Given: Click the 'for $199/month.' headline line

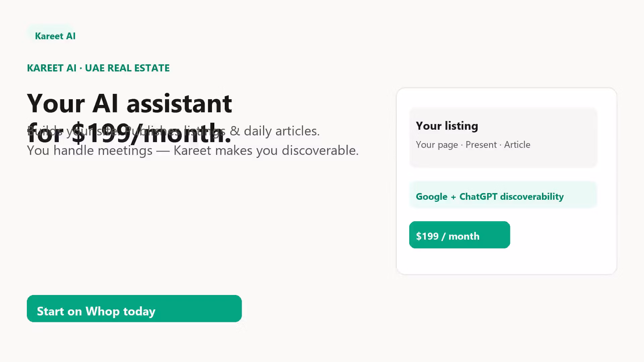Looking at the screenshot, I should pyautogui.click(x=129, y=133).
